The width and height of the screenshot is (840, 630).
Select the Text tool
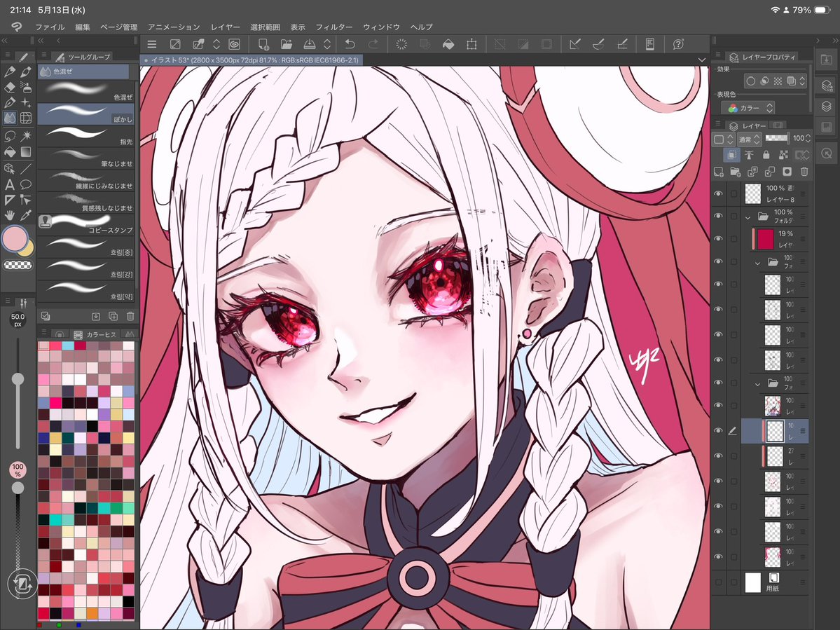(10, 185)
